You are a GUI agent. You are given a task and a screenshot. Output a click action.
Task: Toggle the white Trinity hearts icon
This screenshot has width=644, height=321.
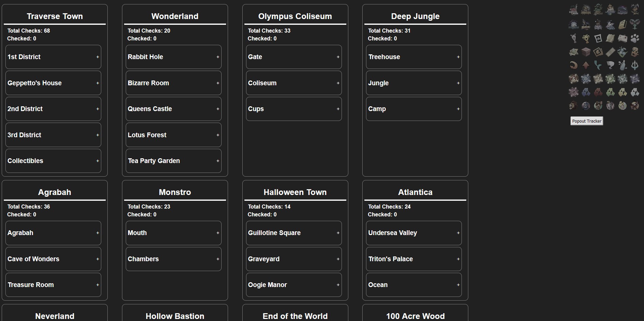(x=635, y=92)
